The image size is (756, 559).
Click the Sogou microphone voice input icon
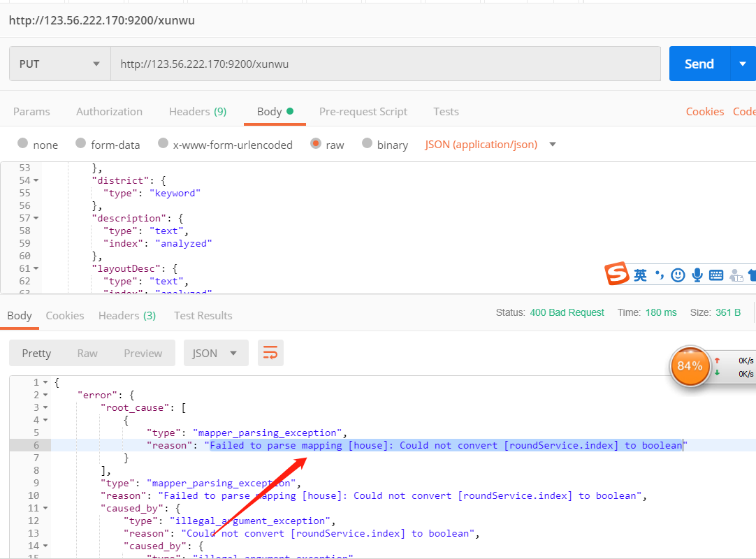point(697,275)
